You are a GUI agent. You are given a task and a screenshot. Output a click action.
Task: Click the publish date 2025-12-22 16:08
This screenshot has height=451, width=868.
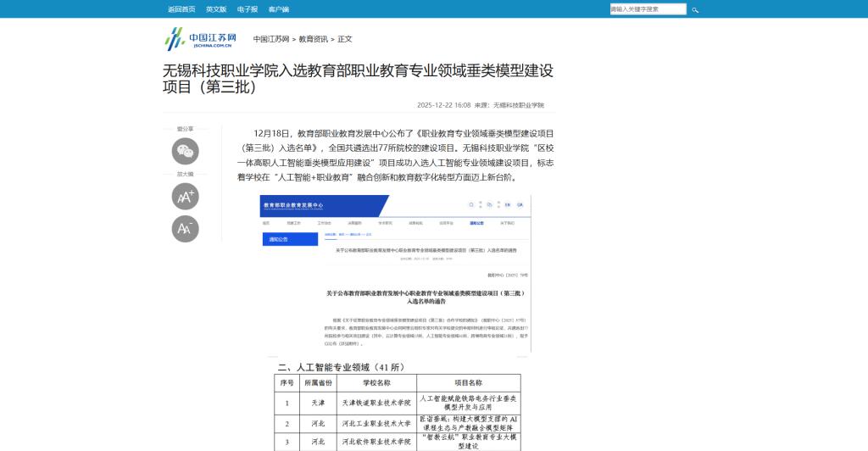[443, 106]
